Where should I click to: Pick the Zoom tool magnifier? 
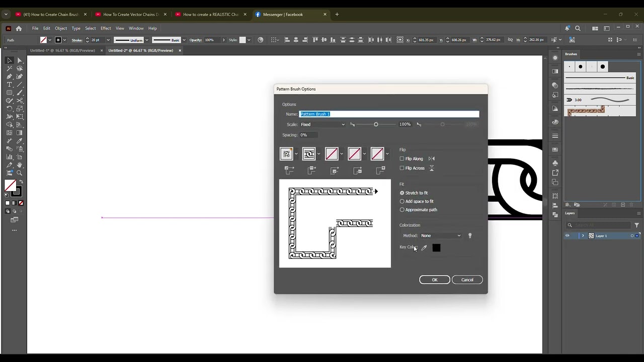[19, 173]
